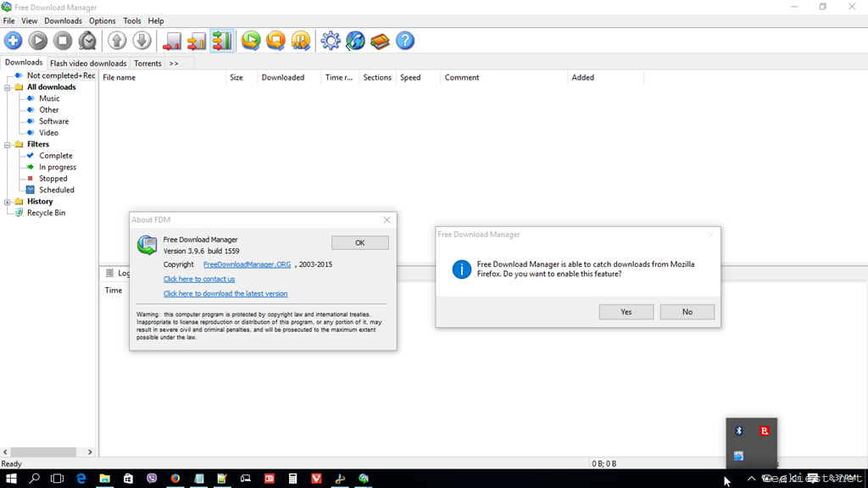Image resolution: width=868 pixels, height=488 pixels.
Task: Click the blue plus Add download icon
Action: [14, 40]
